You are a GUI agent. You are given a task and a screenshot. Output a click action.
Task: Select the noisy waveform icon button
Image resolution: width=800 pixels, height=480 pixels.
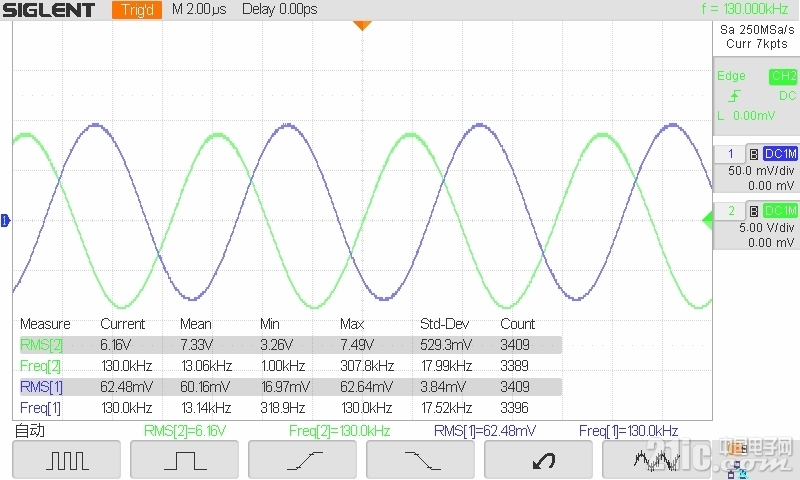pos(656,460)
